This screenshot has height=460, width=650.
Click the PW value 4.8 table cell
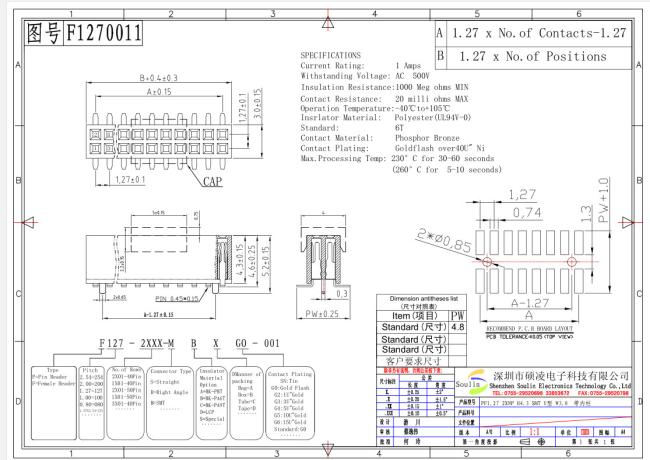click(x=458, y=327)
